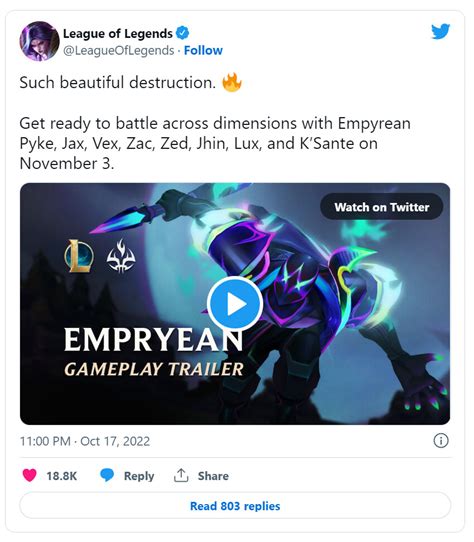Open the 11:00 PM Oct 17, 2022 timestamp
474x542 pixels.
[x=85, y=441]
